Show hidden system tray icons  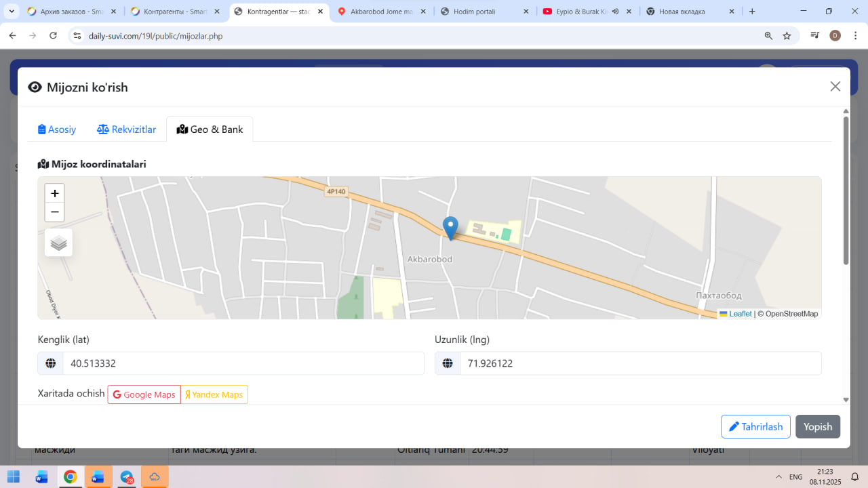tap(778, 477)
